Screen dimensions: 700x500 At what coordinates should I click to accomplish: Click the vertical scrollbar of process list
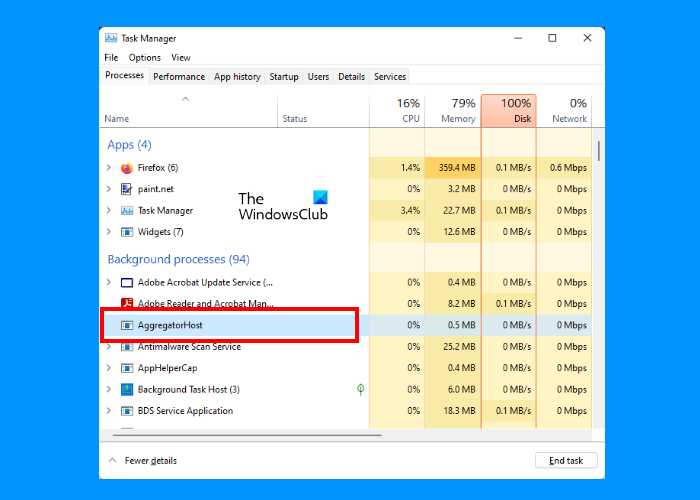[x=599, y=150]
